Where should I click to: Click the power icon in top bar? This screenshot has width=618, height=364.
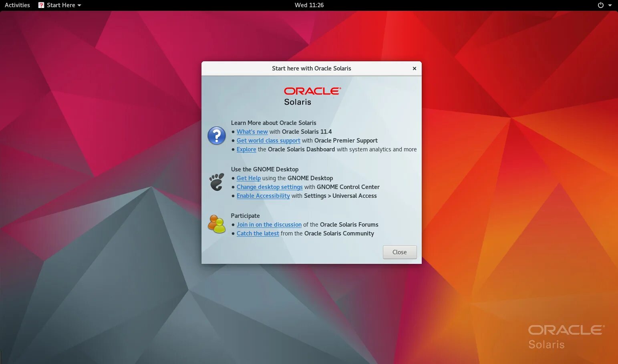tap(600, 5)
